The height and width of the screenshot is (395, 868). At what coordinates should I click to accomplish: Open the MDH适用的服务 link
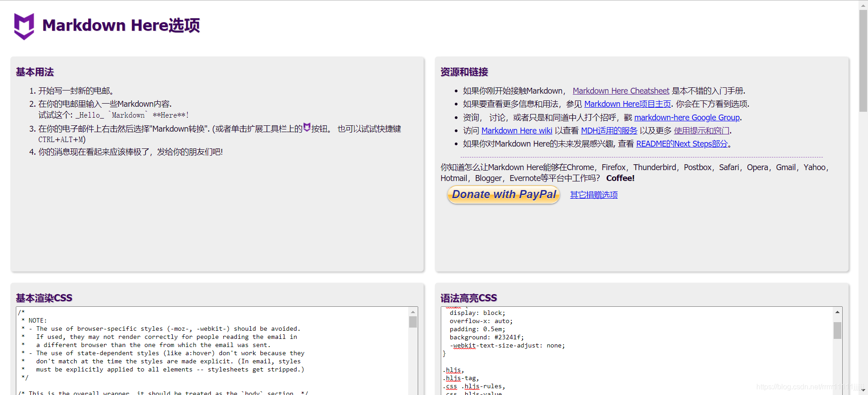tap(609, 131)
